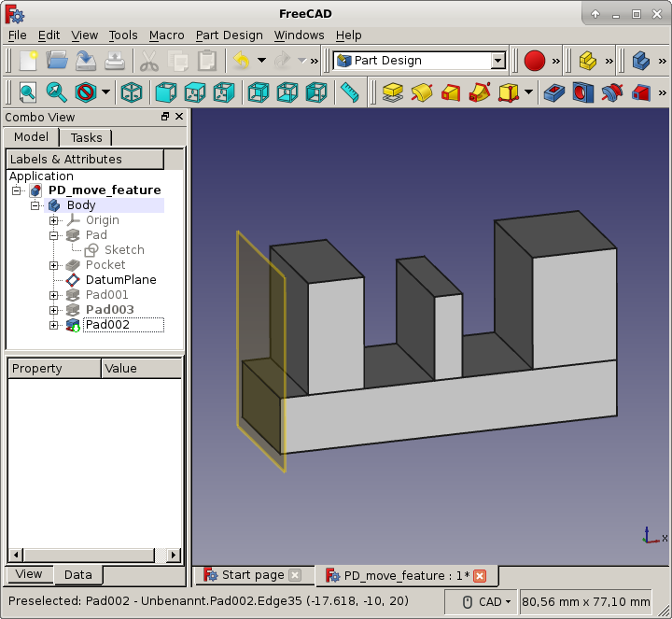This screenshot has height=619, width=672.
Task: Click the Labels & Attributes header
Action: click(x=85, y=159)
